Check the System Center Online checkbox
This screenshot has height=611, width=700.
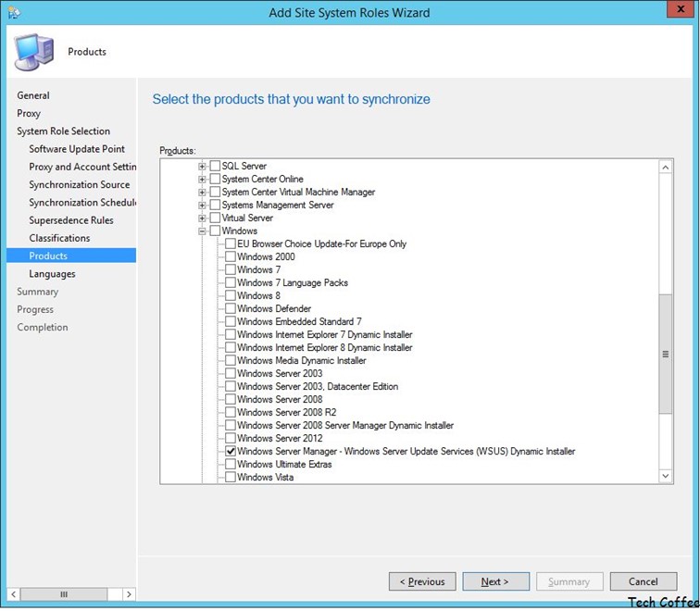point(215,179)
